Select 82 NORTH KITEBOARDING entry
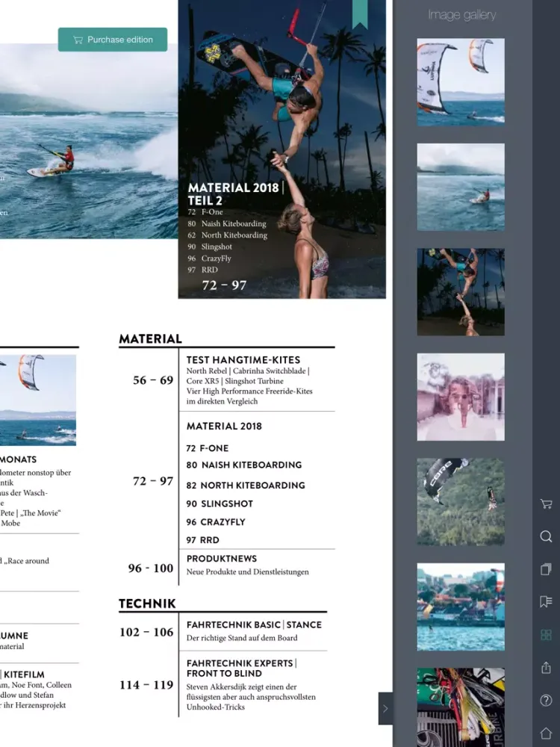The image size is (560, 747). (245, 486)
